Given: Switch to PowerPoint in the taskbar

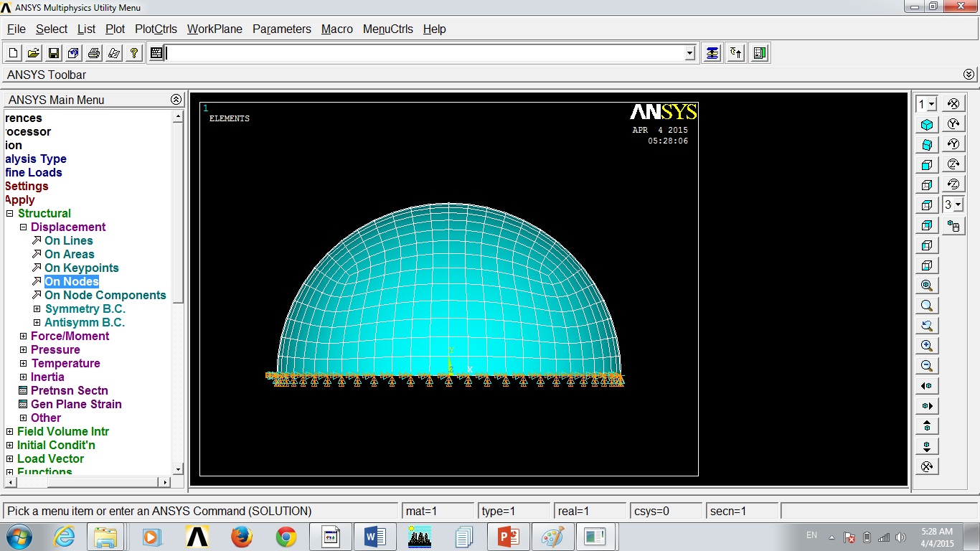Looking at the screenshot, I should 509,537.
